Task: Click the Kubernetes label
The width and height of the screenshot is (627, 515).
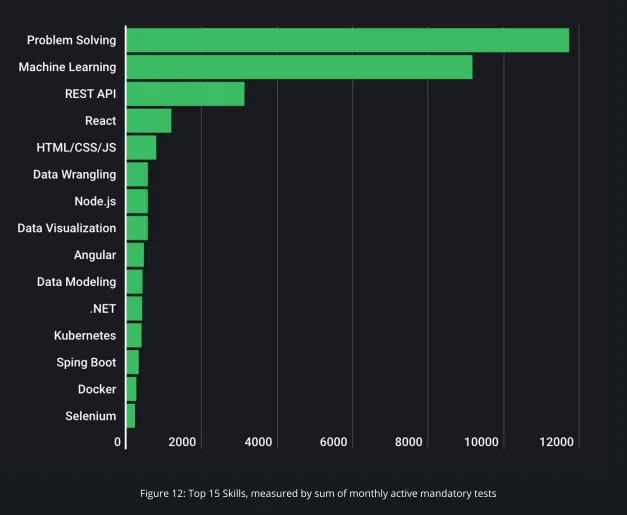Action: pyautogui.click(x=85, y=335)
